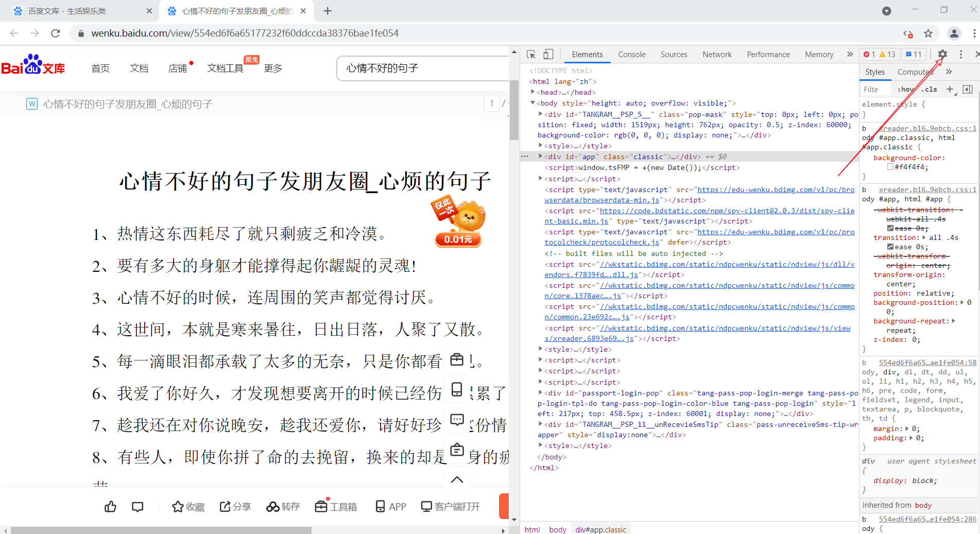Viewport: 980px width, 534px height.
Task: Enable the :hov pseudo-state toggle
Action: point(905,90)
